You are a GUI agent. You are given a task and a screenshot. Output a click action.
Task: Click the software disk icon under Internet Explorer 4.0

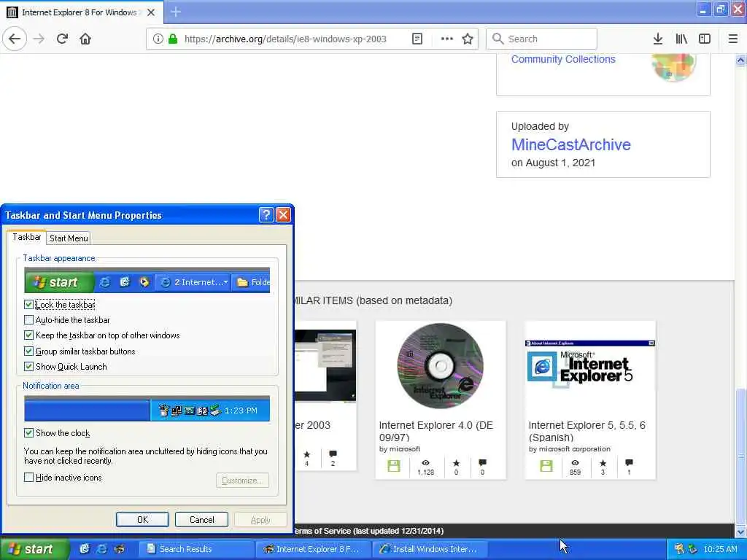click(394, 466)
